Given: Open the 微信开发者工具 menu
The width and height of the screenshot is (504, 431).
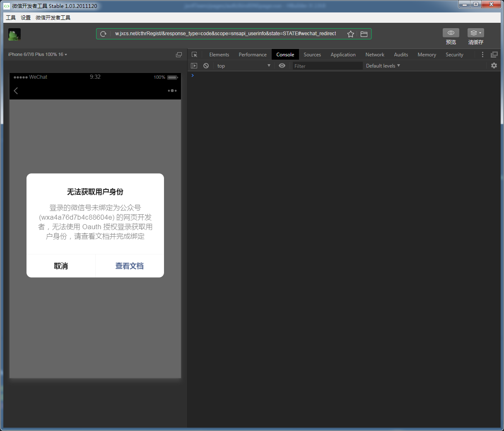Looking at the screenshot, I should pyautogui.click(x=53, y=17).
